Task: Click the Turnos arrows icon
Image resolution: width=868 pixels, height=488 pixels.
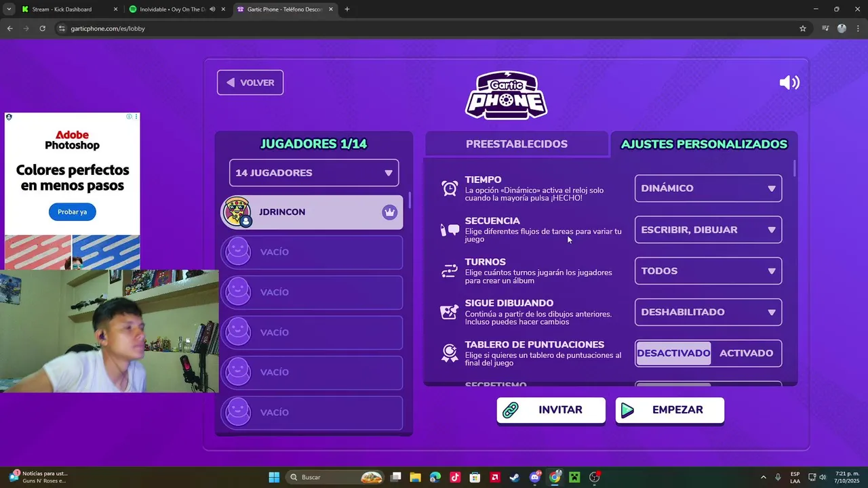Action: [x=450, y=271]
